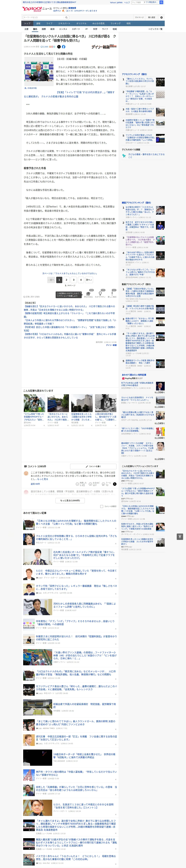Open access ranking item 静かにしてください、マジで
Viewport: 186px width, 868px height.
[x=140, y=81]
